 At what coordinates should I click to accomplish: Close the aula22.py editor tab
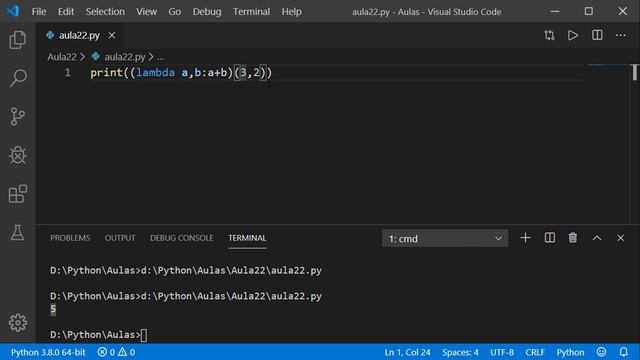coord(112,36)
